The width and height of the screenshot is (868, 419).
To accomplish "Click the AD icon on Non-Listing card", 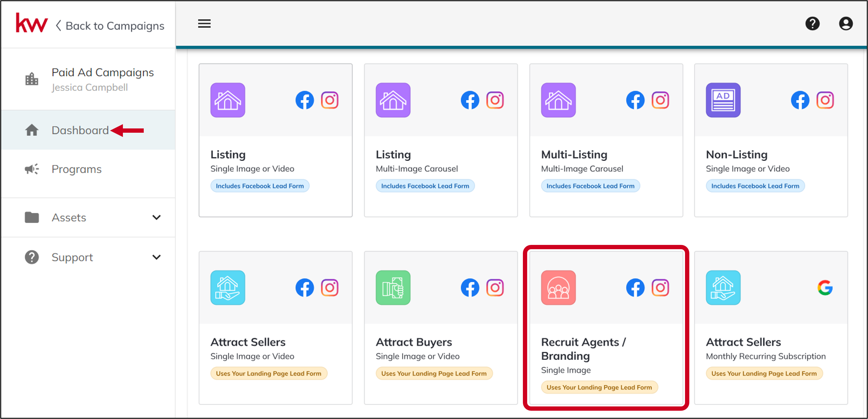I will tap(723, 100).
